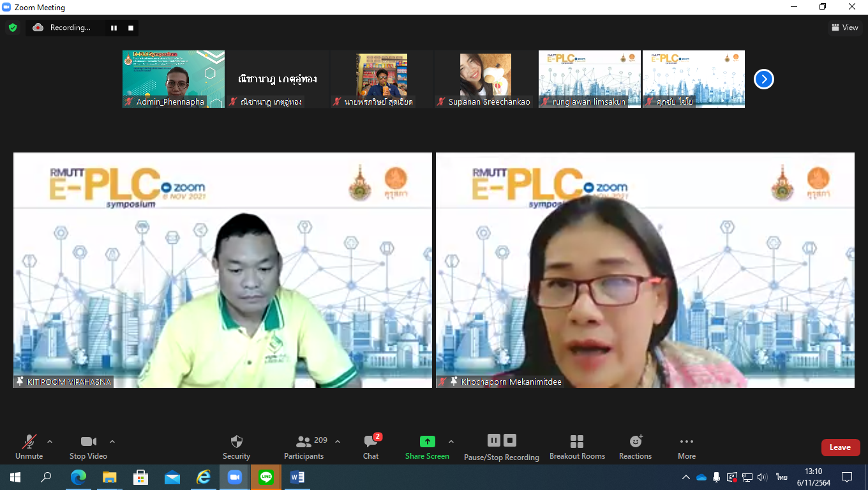
Task: Start Share Screen
Action: (x=427, y=447)
